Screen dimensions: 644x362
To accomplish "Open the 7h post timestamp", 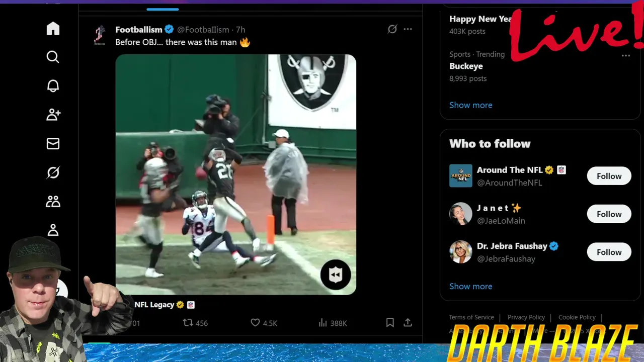I will (240, 30).
